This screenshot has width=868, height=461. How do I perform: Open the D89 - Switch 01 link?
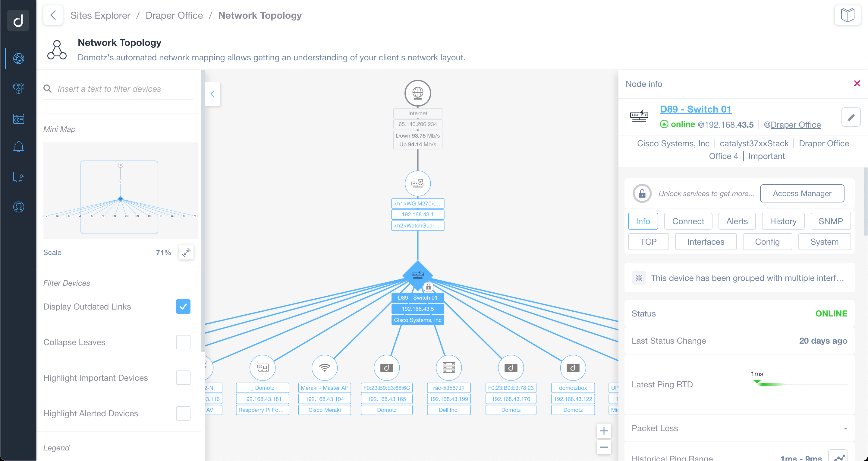696,109
